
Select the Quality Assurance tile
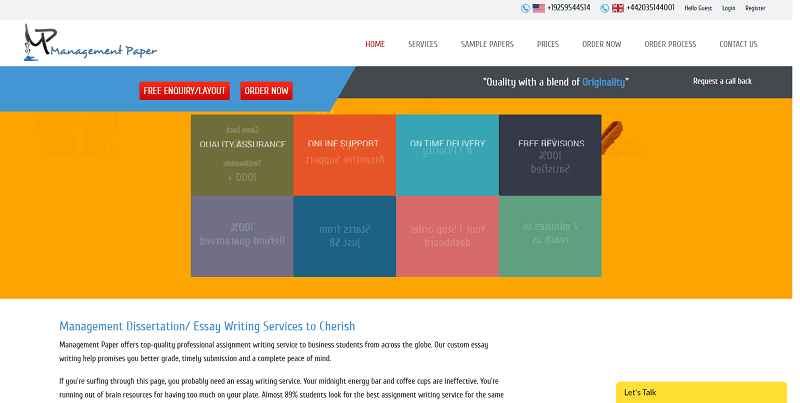point(242,155)
